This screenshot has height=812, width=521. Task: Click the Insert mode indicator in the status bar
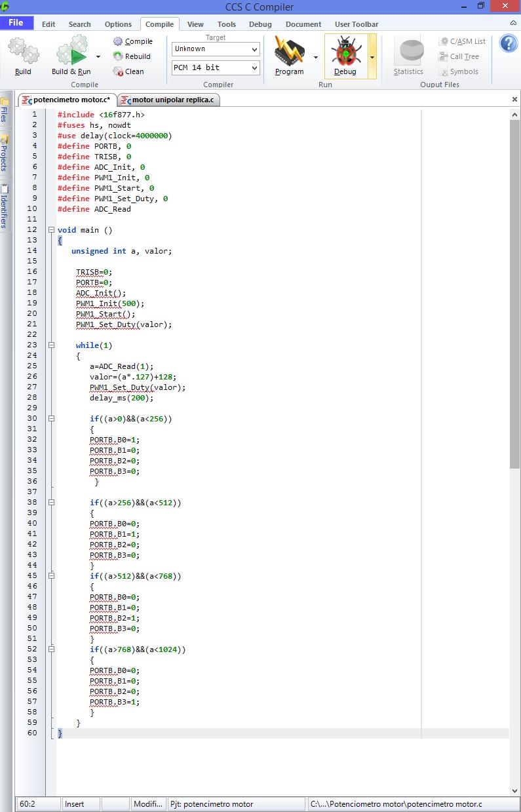click(x=82, y=804)
